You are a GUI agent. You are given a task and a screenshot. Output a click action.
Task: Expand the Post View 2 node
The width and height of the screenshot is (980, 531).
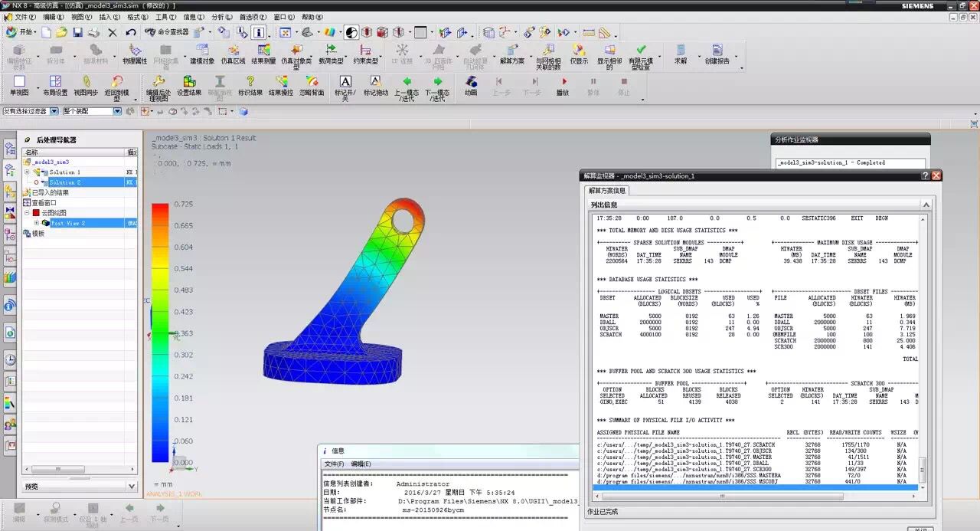point(36,223)
